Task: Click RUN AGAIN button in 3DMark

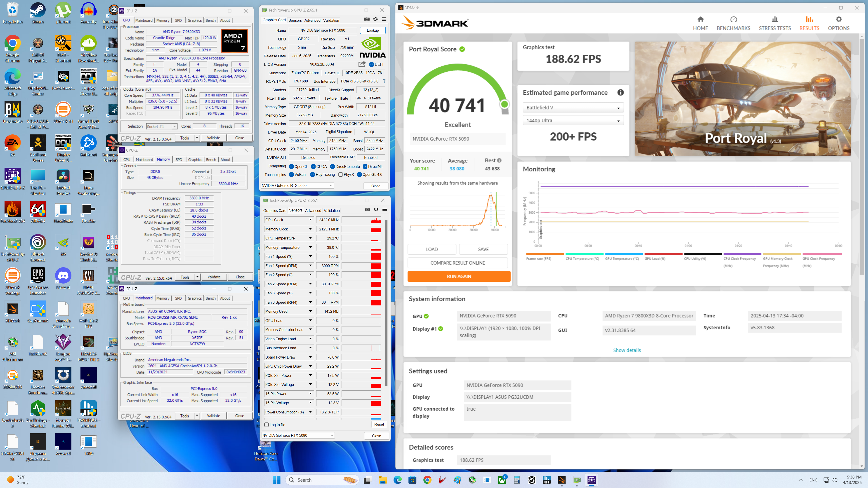Action: pyautogui.click(x=459, y=276)
